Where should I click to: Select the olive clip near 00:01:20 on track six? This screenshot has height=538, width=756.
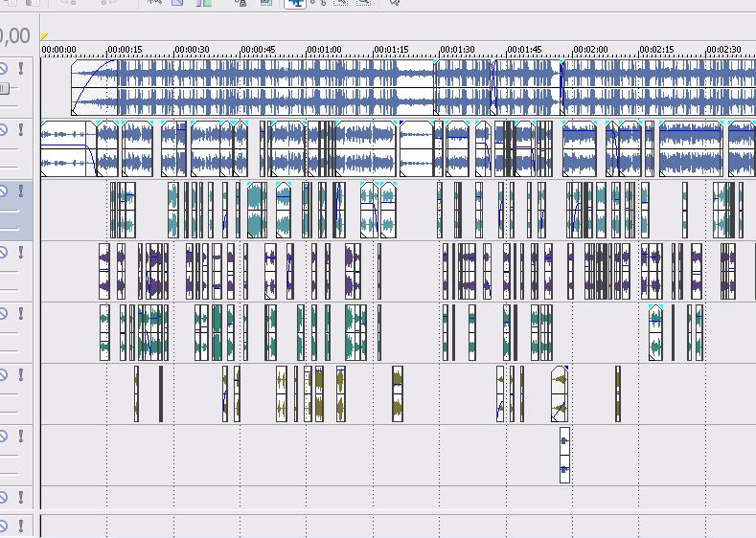(398, 394)
